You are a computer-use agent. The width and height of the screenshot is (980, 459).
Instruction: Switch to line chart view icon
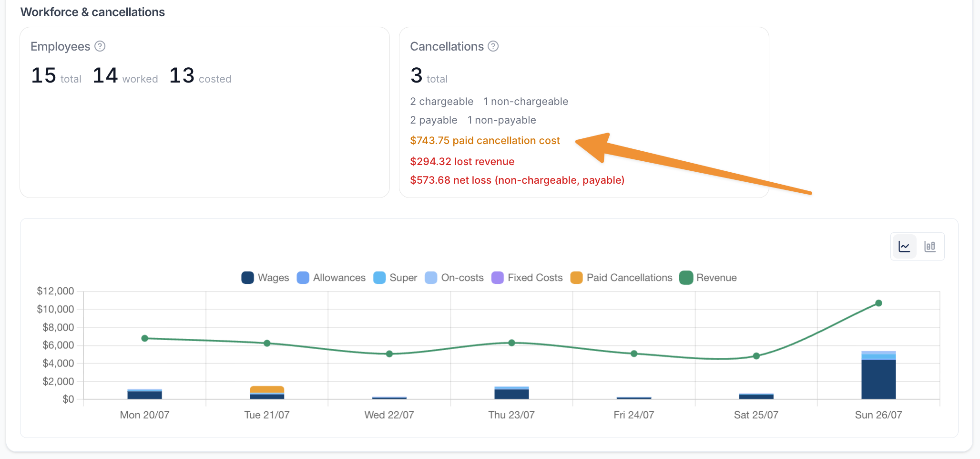(x=904, y=246)
